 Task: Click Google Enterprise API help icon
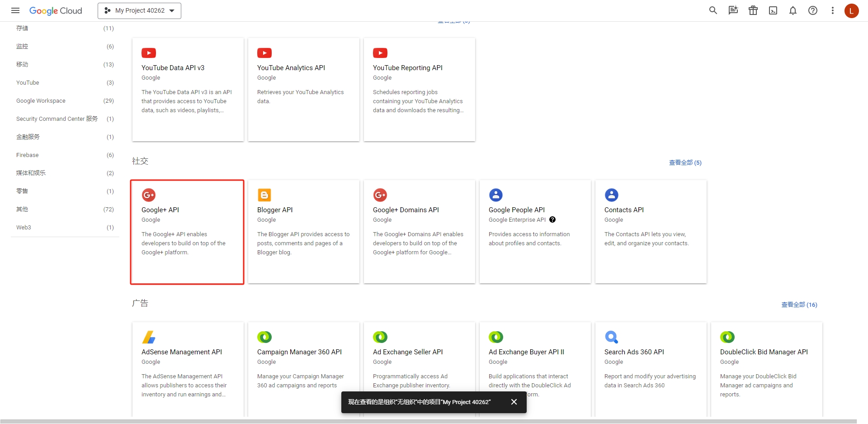pos(552,219)
